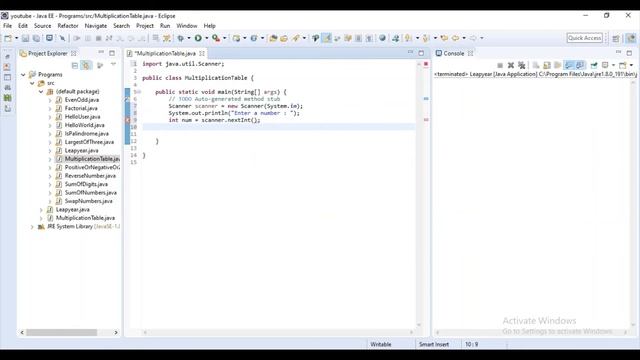Toggle Show Console on Standard Error change
The image size is (640, 360).
coord(580,65)
